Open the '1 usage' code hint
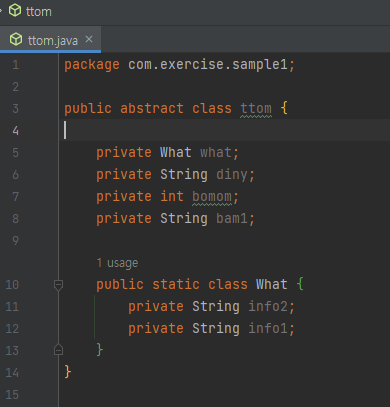390x407 pixels. point(117,263)
